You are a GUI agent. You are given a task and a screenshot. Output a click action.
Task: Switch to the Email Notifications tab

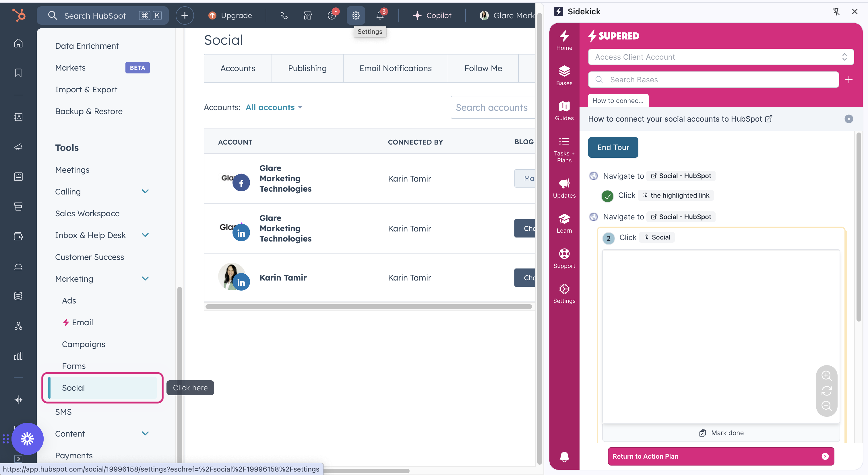[x=395, y=68]
